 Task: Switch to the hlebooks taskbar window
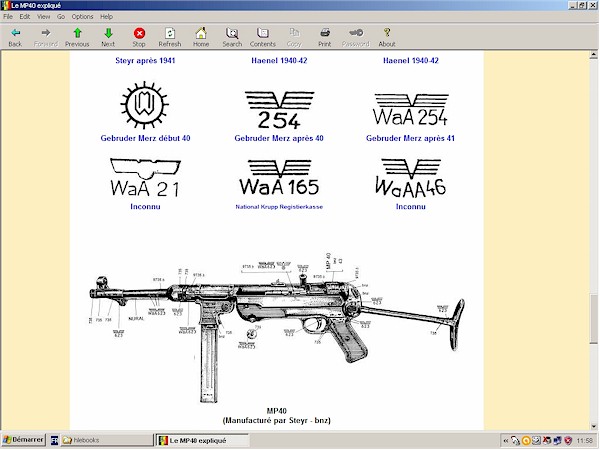108,440
